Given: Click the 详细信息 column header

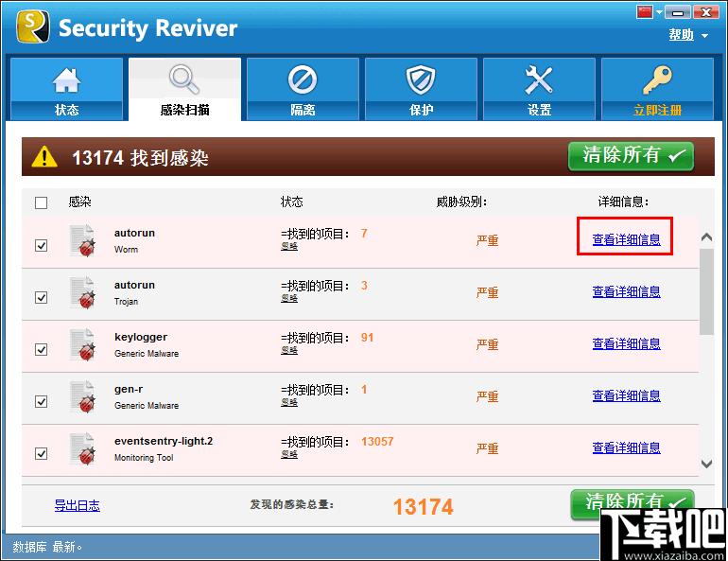Looking at the screenshot, I should pyautogui.click(x=624, y=202).
